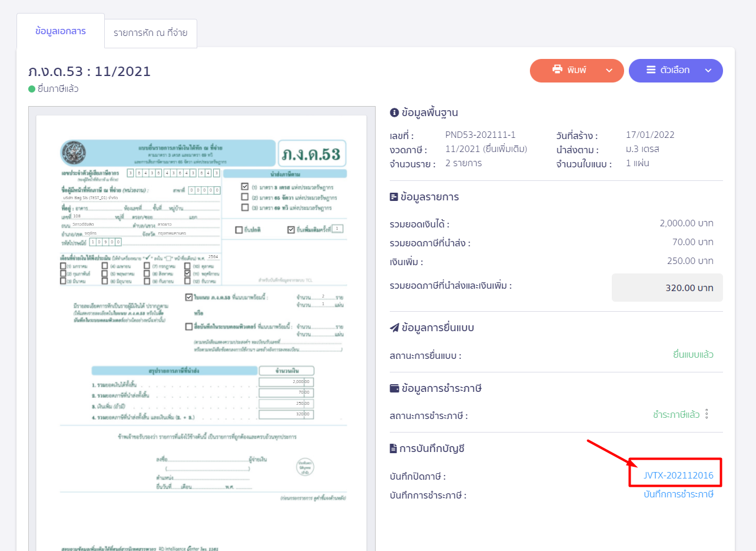756x551 pixels.
Task: Click the card icon beside ข้อมูลการชำระภาษี
Action: [x=393, y=388]
